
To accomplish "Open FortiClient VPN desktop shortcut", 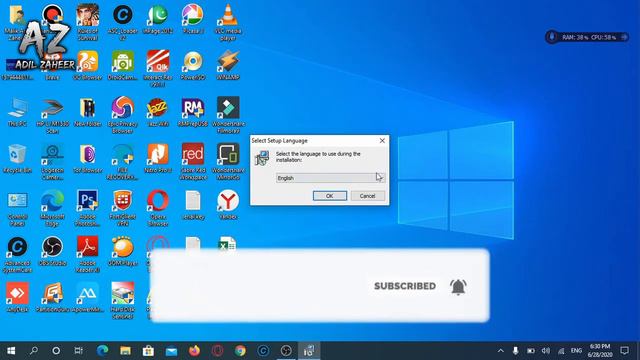I will tap(122, 209).
